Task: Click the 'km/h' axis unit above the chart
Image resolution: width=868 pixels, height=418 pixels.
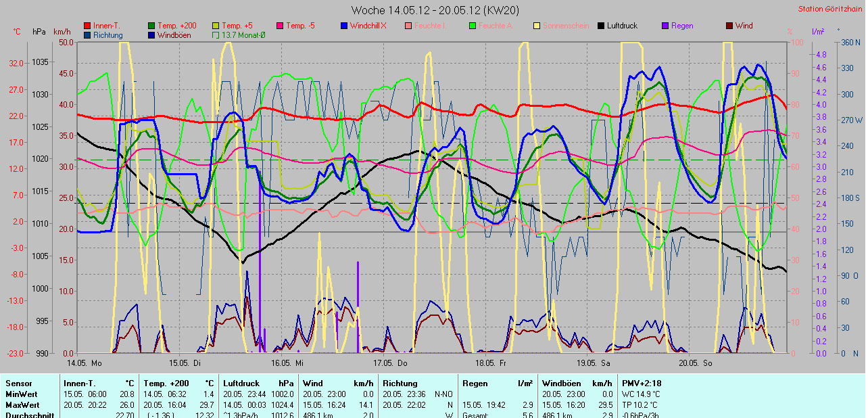Action: click(62, 32)
